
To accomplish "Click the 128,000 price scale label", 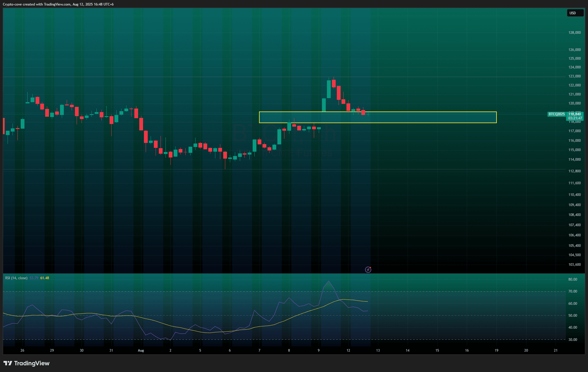I will 574,33.
